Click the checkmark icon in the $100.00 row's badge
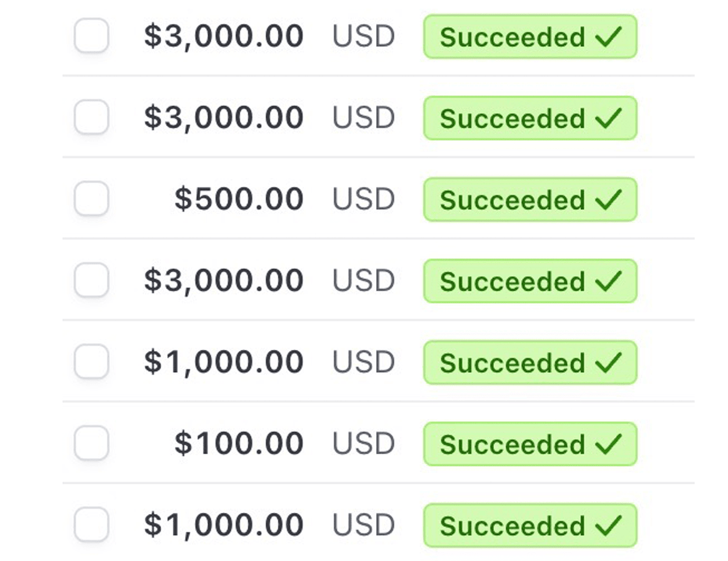 coord(608,444)
